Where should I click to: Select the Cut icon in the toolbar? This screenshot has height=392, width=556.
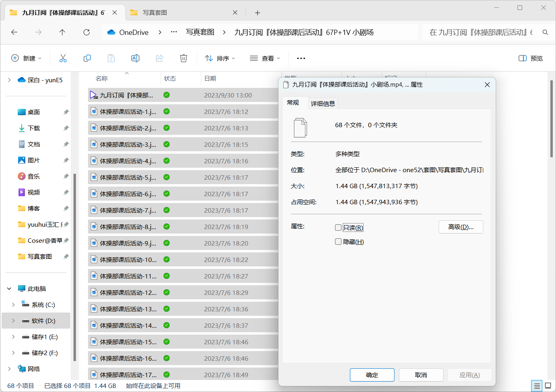tap(63, 58)
